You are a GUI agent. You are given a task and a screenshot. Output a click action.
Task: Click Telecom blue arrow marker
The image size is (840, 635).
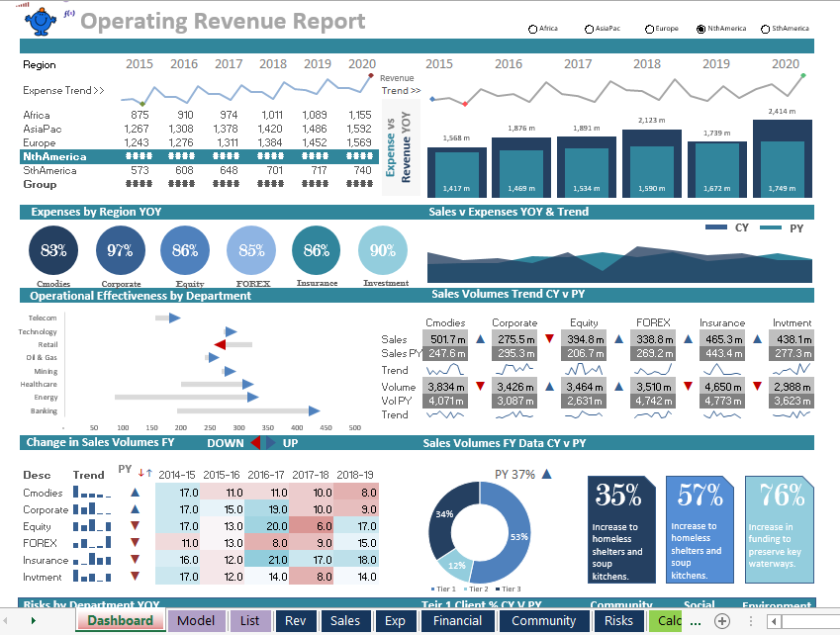pyautogui.click(x=175, y=318)
